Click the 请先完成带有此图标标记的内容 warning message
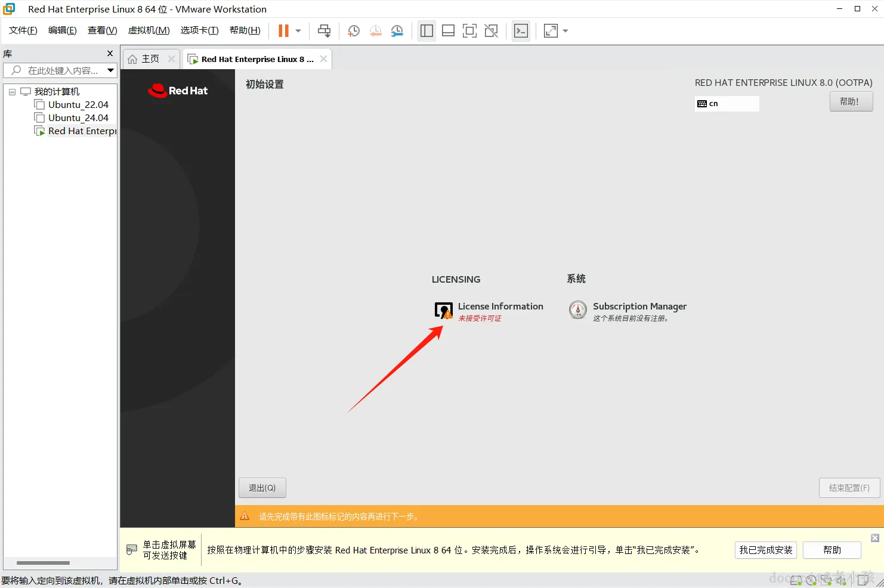884x588 pixels. click(340, 516)
